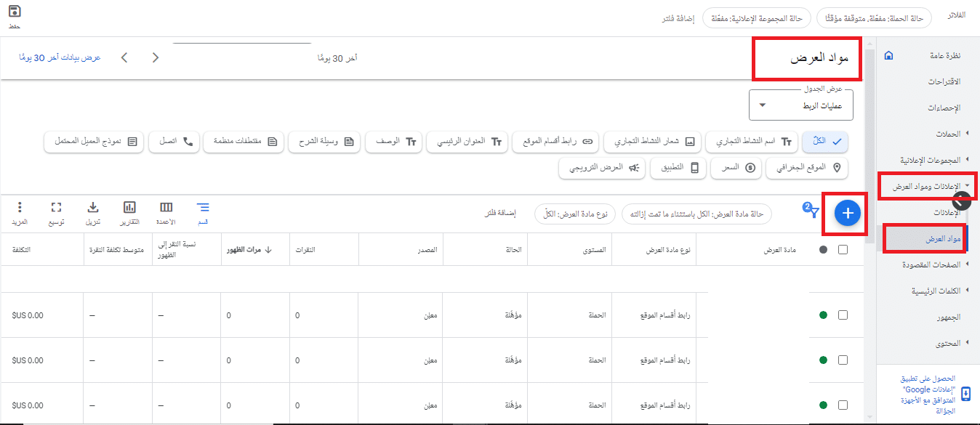Open the عرض الجدول عمليات الربط dropdown
Screen dimensions: 980x425
[801, 105]
